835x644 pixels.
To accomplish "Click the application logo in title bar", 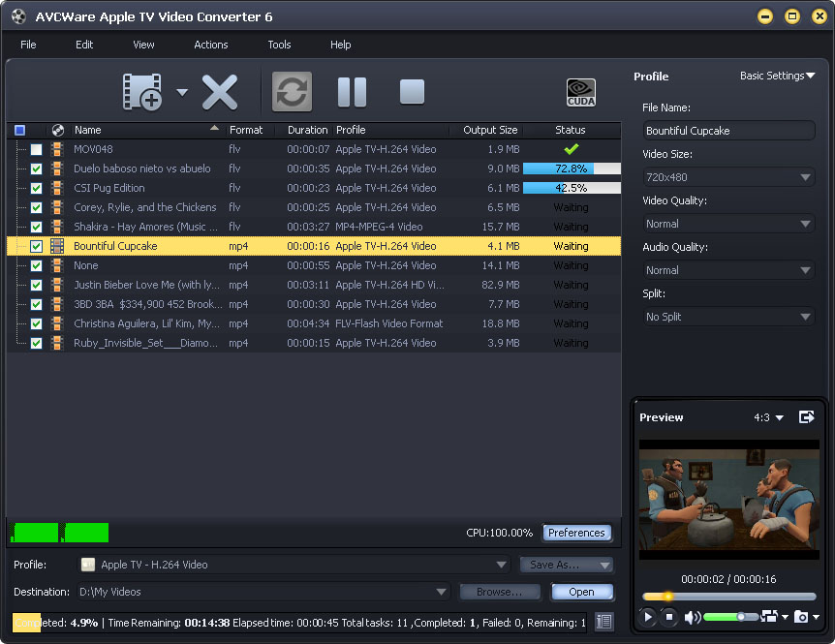I will [x=18, y=16].
